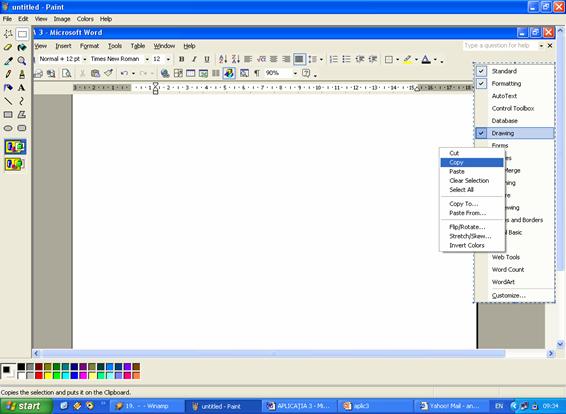Screen dimensions: 566x414
Task: Choose opaque selection option under toolbox
Action: pos(15,147)
